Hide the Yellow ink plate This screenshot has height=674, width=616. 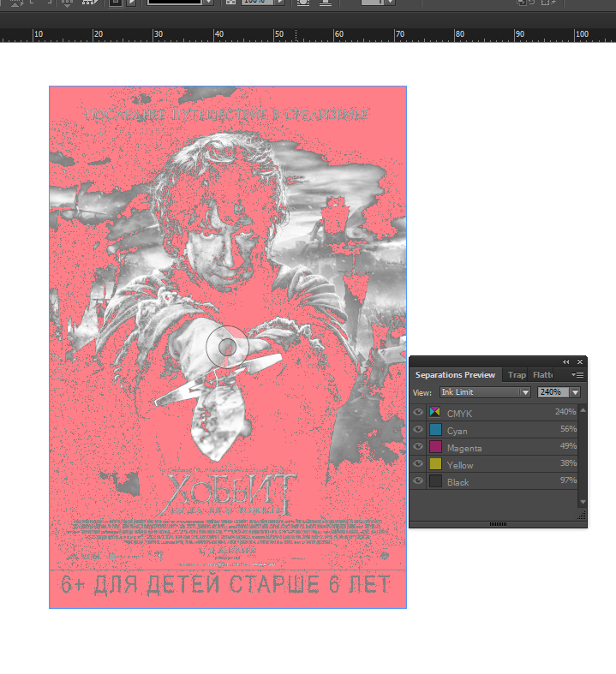coord(418,464)
